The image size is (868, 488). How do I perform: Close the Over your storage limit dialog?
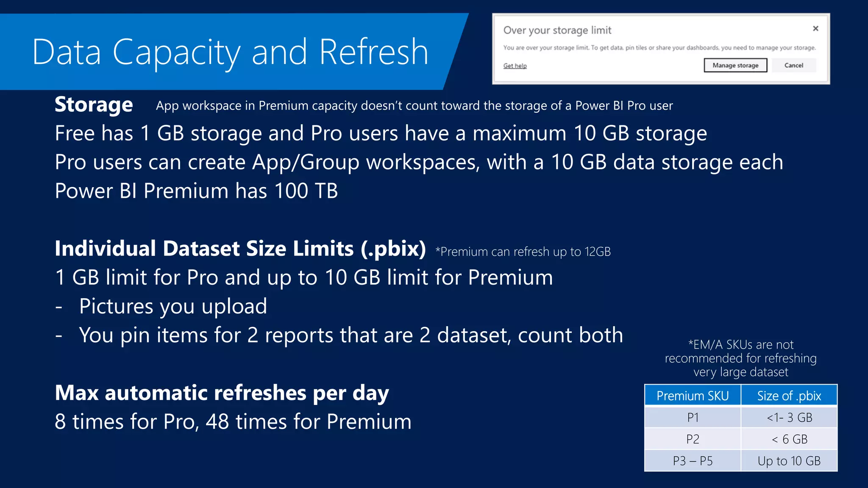click(x=815, y=28)
